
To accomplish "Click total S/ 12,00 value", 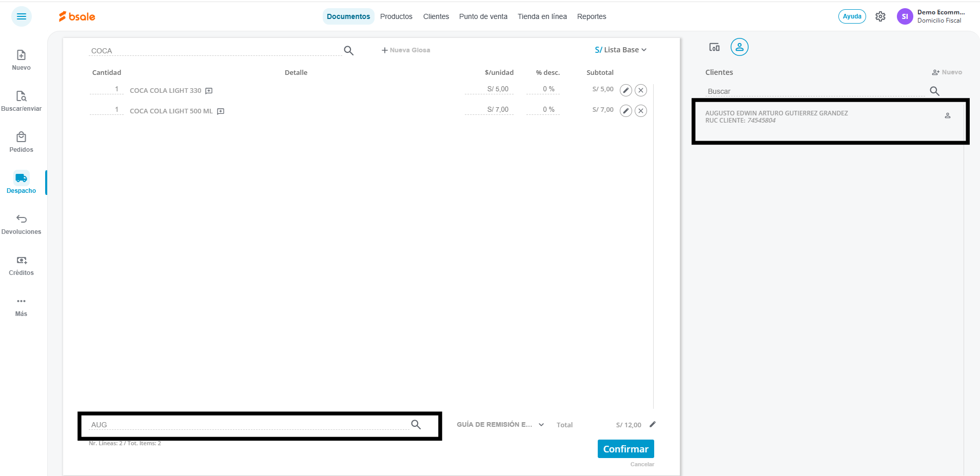I will [629, 425].
